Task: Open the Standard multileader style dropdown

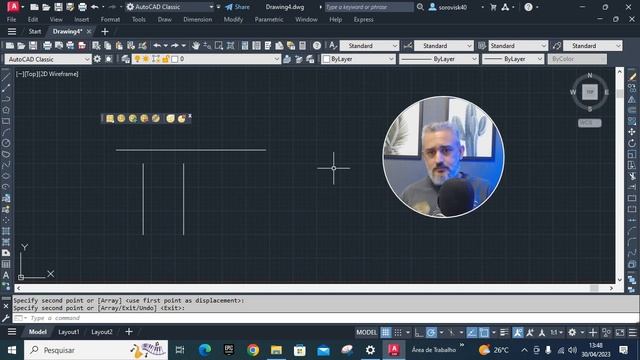Action: [x=593, y=46]
